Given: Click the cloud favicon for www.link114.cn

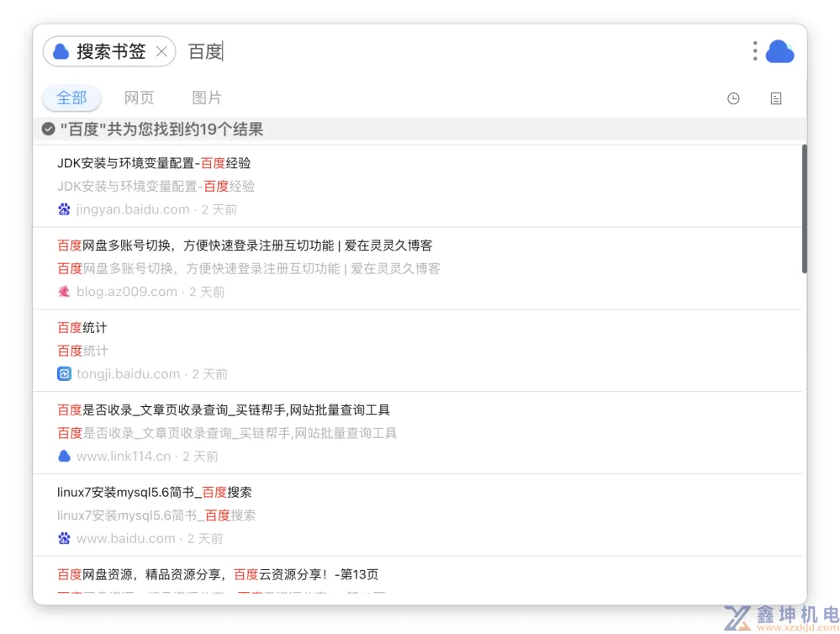Looking at the screenshot, I should [64, 456].
